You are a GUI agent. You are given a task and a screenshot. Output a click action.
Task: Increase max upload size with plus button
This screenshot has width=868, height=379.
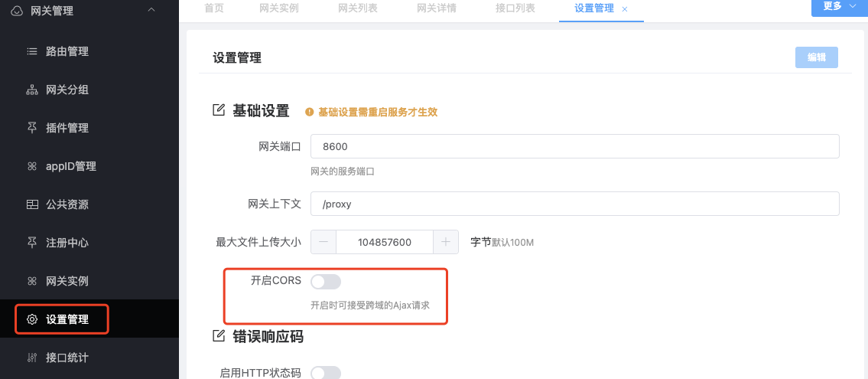(x=446, y=242)
